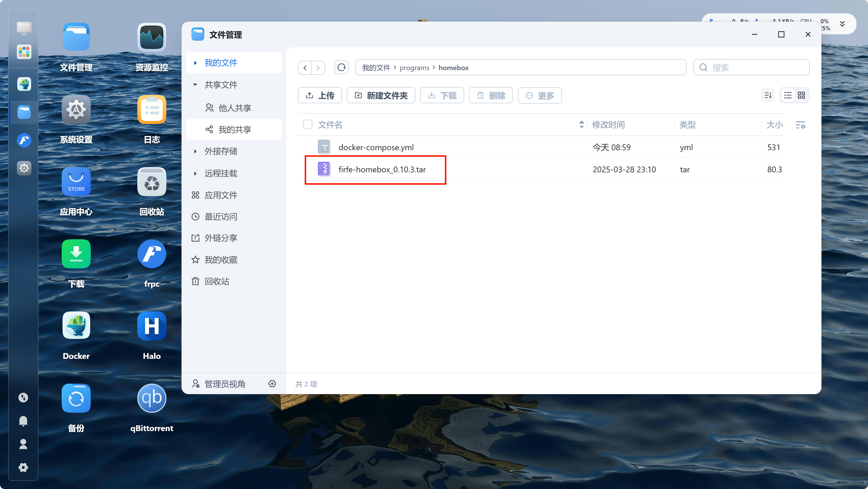This screenshot has width=868, height=489.
Task: Switch to list view
Action: pyautogui.click(x=788, y=95)
